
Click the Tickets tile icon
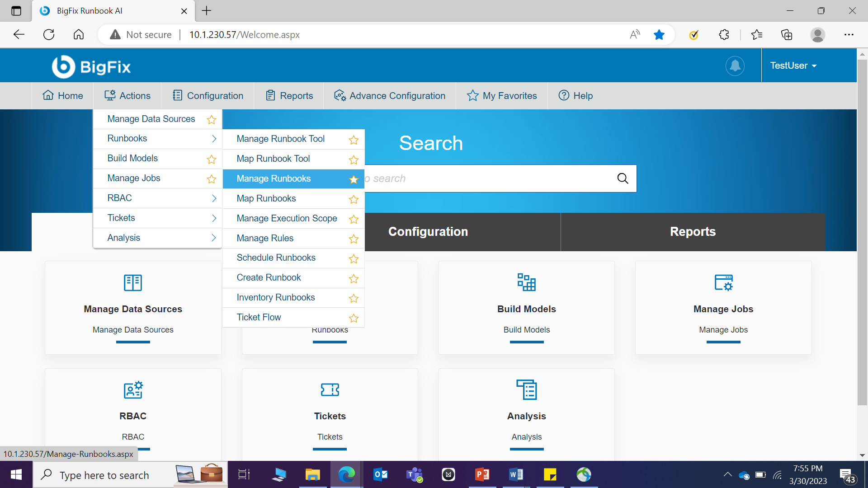coord(330,389)
